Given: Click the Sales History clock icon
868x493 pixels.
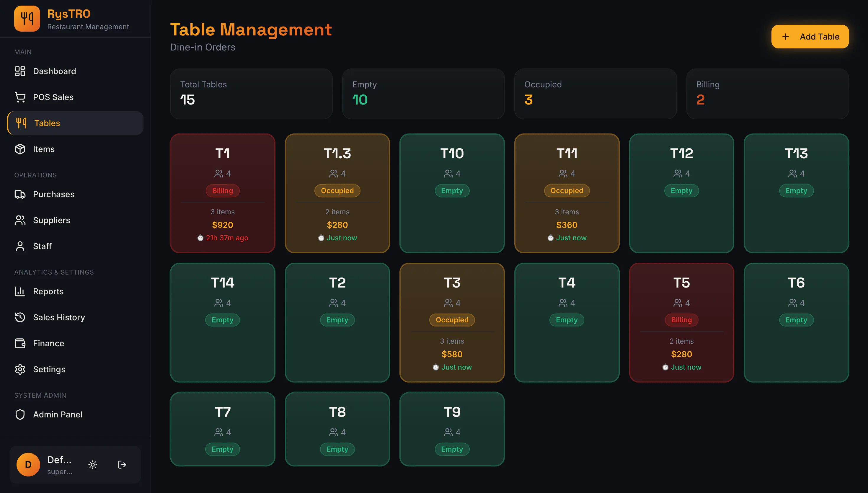Looking at the screenshot, I should click(x=20, y=317).
